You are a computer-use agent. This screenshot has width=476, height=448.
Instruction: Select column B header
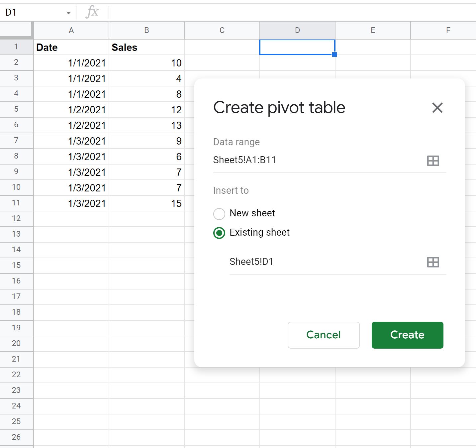pyautogui.click(x=146, y=31)
